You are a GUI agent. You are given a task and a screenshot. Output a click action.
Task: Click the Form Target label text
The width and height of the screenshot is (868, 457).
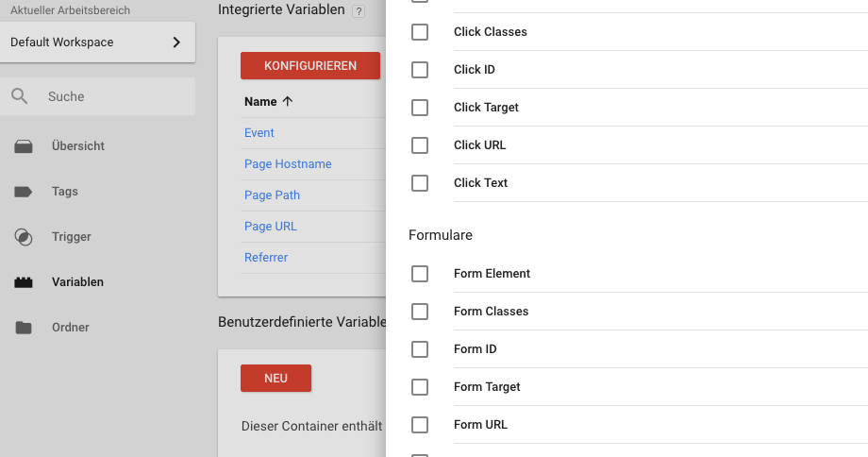(487, 386)
